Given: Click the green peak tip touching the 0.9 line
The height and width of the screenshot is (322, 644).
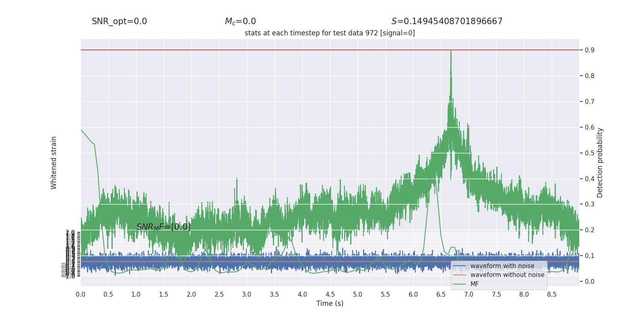Looking at the screenshot, I should [x=451, y=51].
